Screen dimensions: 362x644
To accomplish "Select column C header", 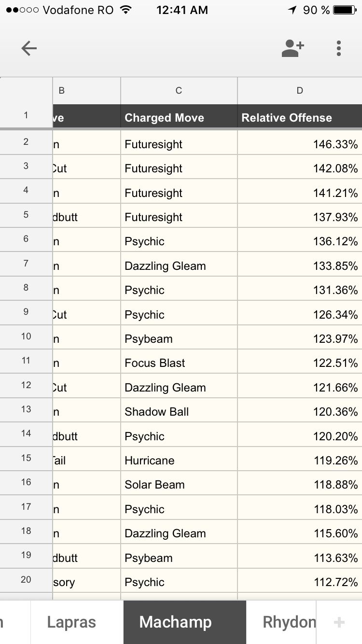I will point(179,91).
